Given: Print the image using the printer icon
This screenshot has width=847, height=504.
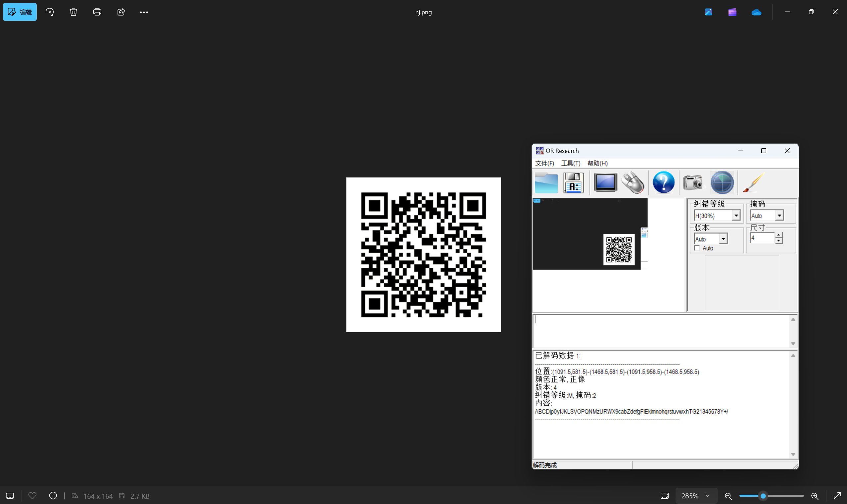Looking at the screenshot, I should click(97, 12).
